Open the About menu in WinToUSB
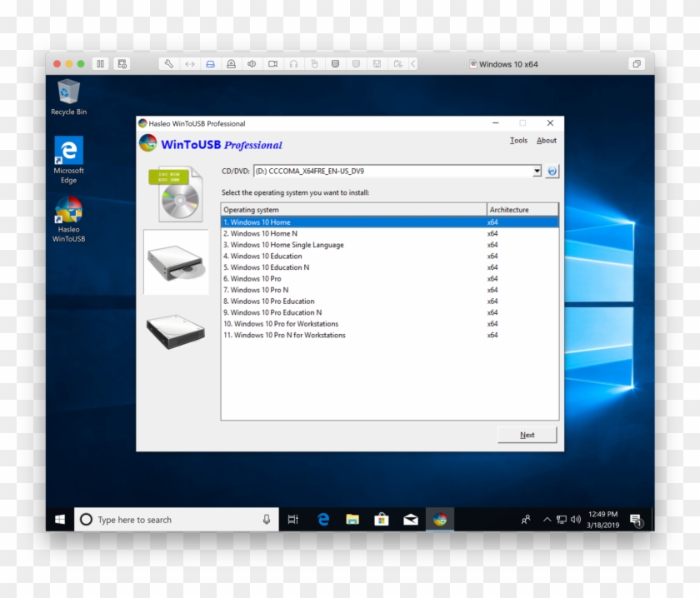The width and height of the screenshot is (700, 598). [x=546, y=140]
